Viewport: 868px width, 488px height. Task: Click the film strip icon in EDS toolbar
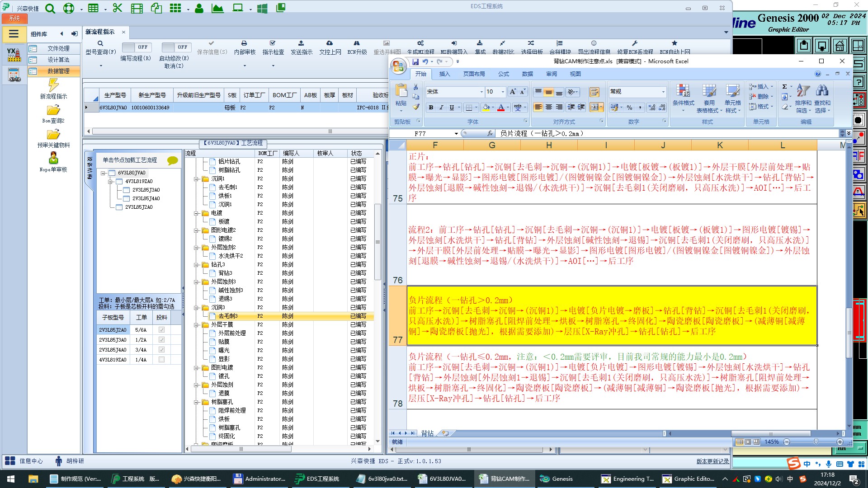click(x=137, y=8)
